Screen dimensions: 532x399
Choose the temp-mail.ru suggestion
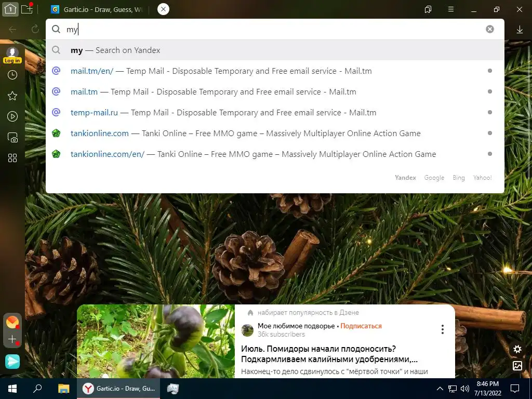click(x=275, y=112)
